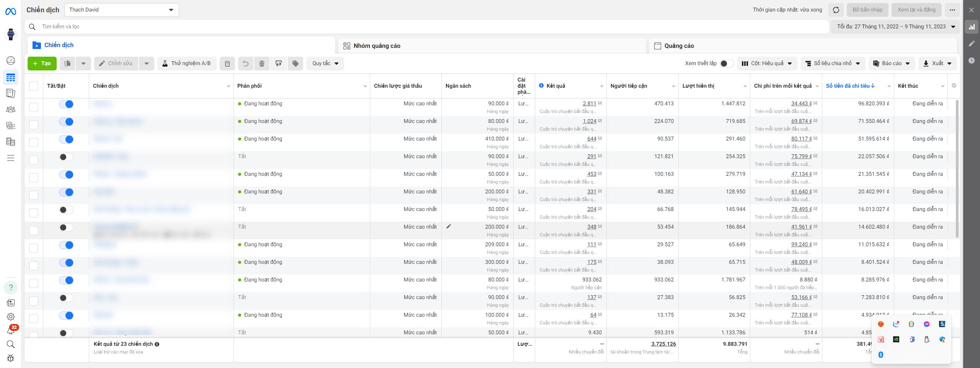Tick the select-all checkbox in table header
Viewport: 980px width, 368px height.
pos(34,86)
